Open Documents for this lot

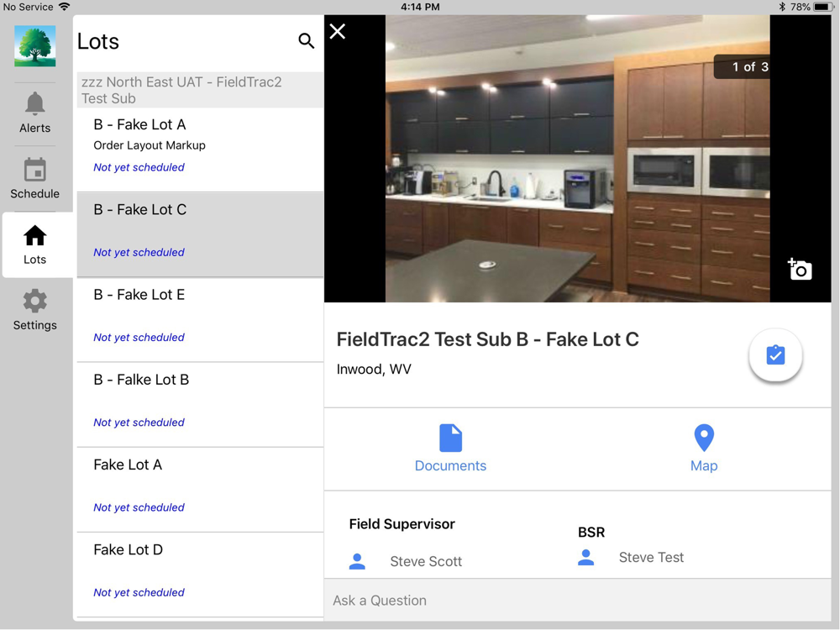[450, 449]
